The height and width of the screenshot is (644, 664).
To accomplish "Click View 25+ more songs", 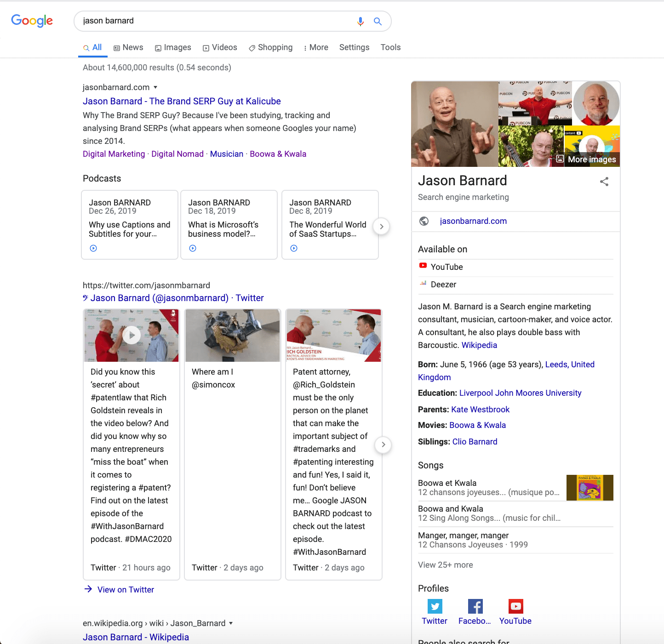I will pyautogui.click(x=445, y=565).
